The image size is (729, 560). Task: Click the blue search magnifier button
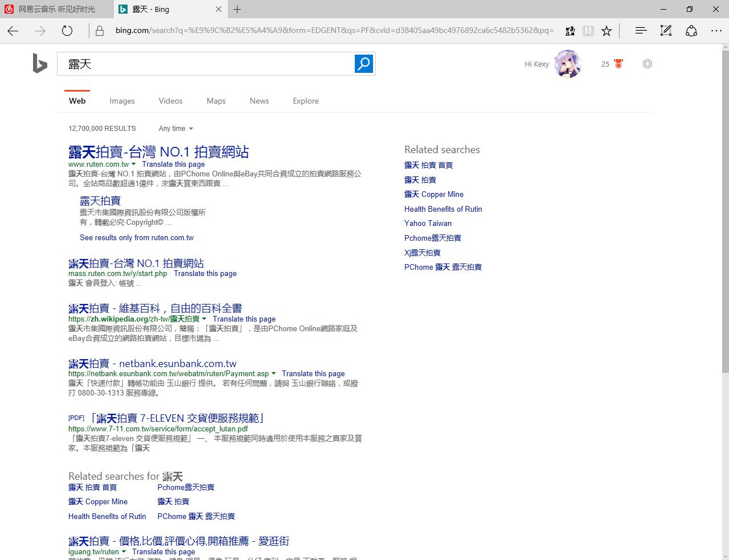pos(364,64)
